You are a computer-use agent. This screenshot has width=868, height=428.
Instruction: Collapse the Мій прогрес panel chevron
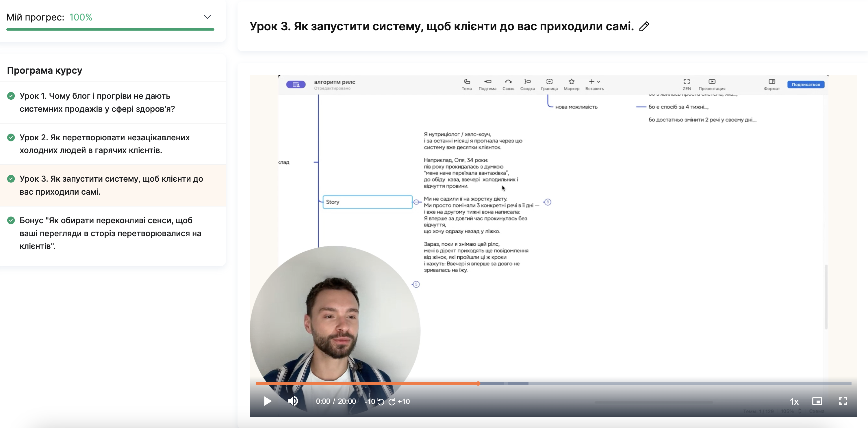(207, 17)
